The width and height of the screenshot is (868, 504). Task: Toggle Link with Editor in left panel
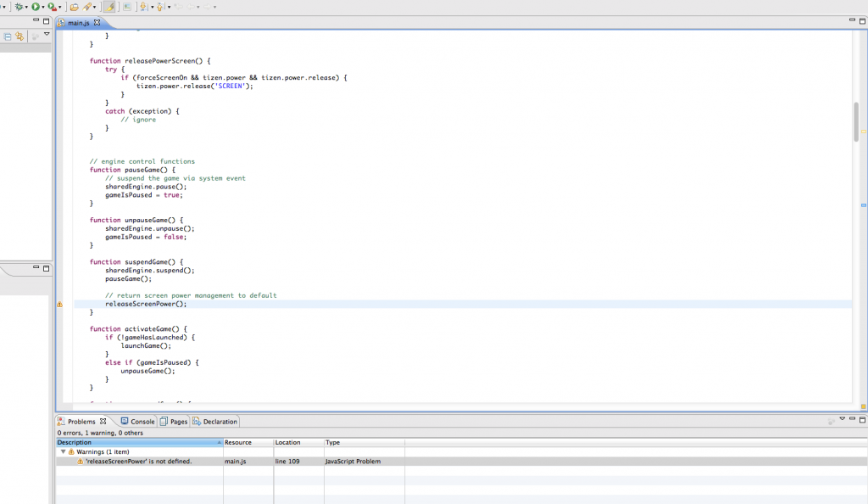pyautogui.click(x=19, y=36)
